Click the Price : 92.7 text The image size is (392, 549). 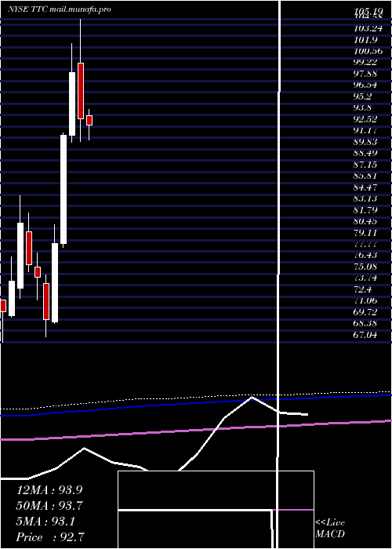[x=49, y=537]
